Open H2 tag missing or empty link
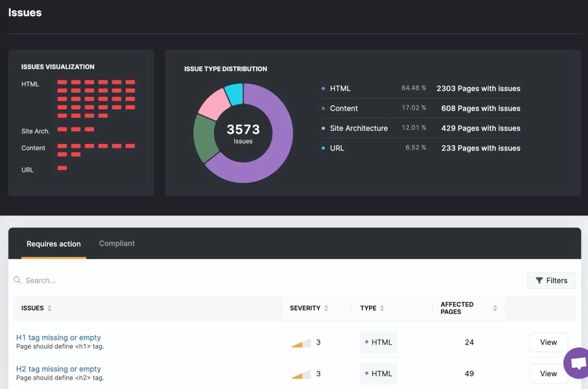The height and width of the screenshot is (389, 588). point(59,369)
